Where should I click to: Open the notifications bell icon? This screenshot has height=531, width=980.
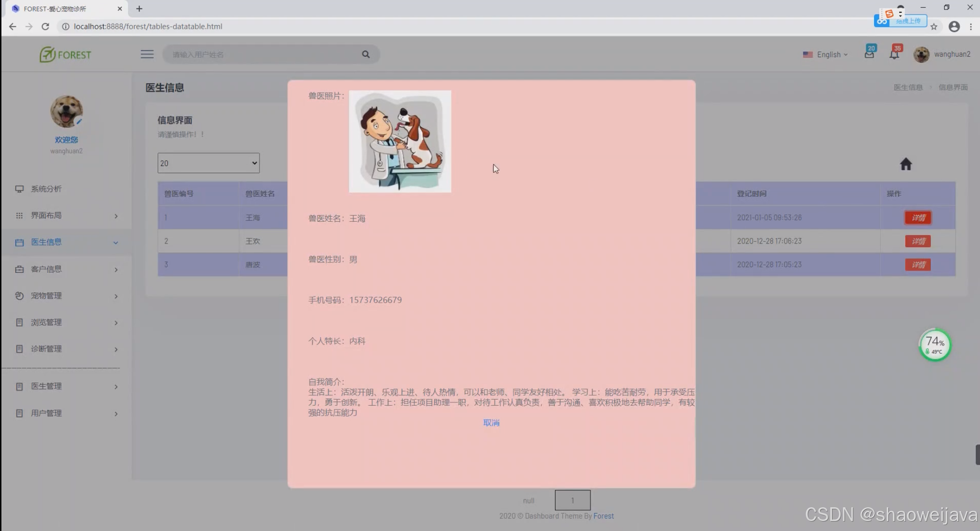click(x=894, y=54)
